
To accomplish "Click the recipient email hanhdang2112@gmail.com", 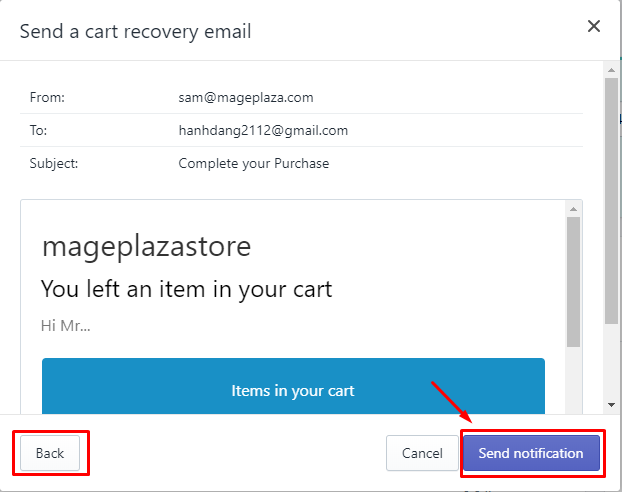I will click(263, 130).
